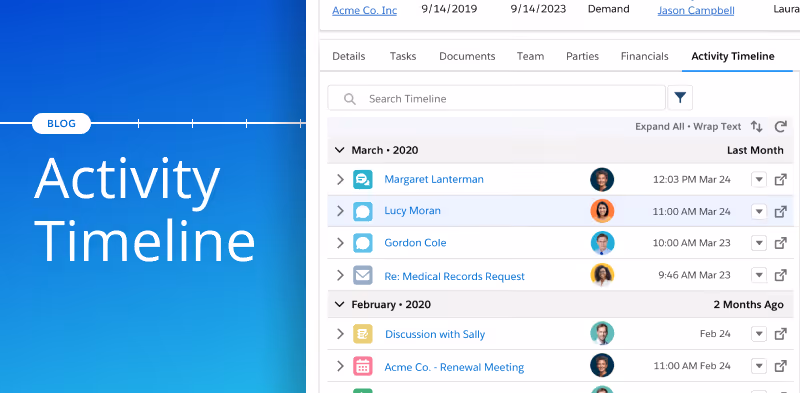Switch to the Financials tab

[644, 56]
